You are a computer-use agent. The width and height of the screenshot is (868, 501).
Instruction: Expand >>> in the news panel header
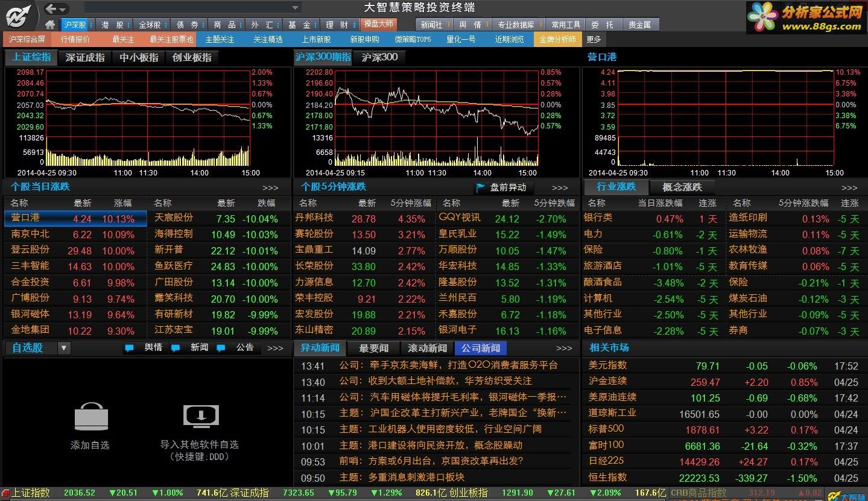pos(564,348)
